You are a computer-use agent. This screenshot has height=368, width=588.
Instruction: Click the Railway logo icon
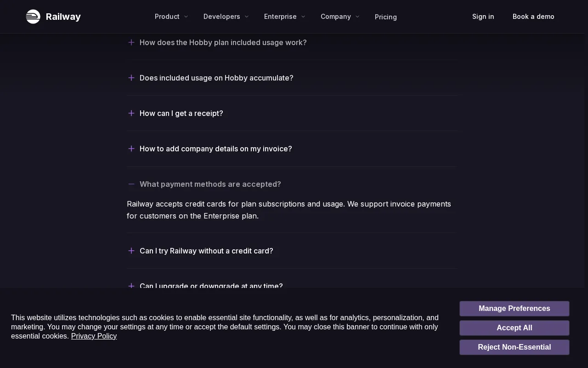tap(33, 17)
